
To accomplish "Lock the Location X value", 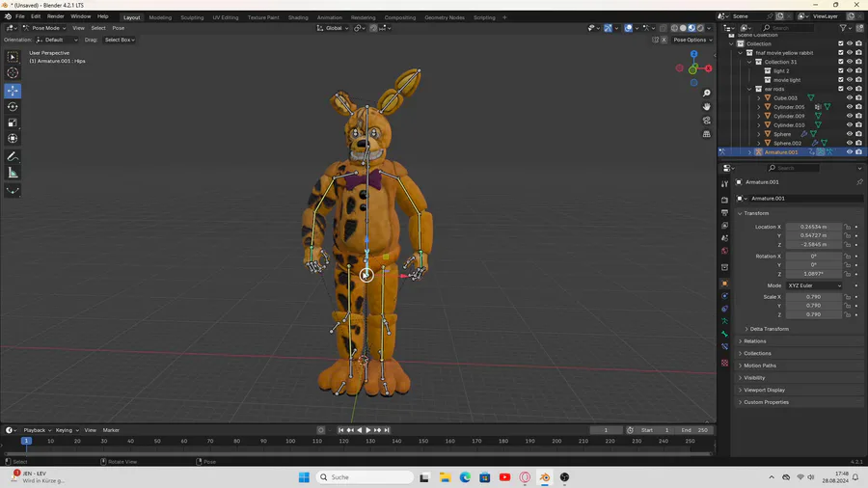I will (x=847, y=227).
